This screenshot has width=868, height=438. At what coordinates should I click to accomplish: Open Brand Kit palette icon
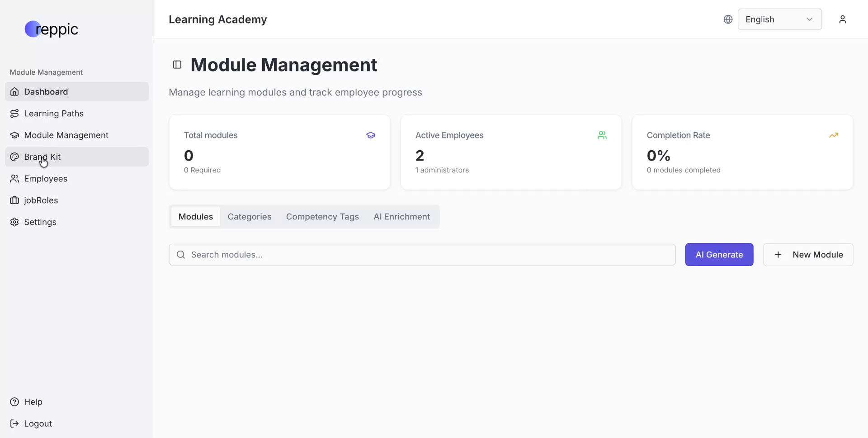click(14, 157)
